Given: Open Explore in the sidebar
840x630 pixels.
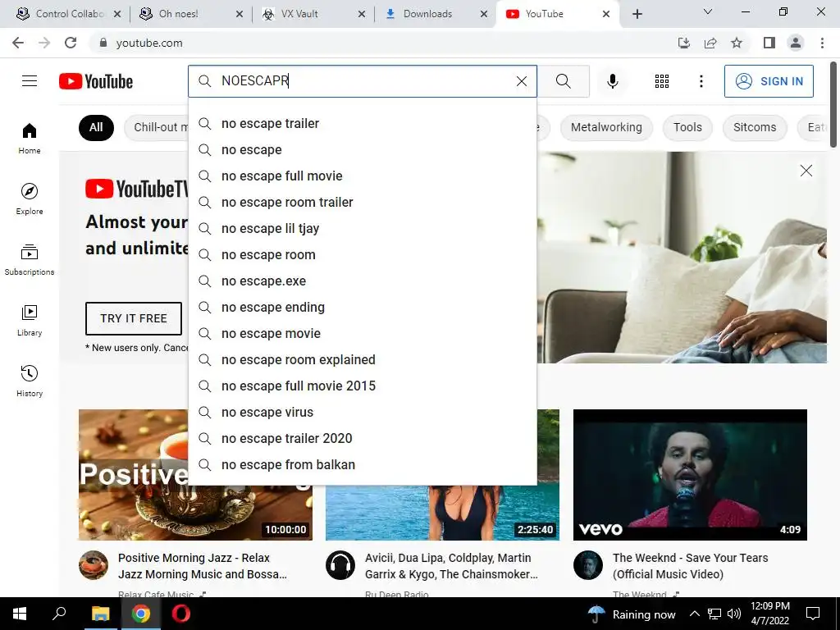Looking at the screenshot, I should (30, 199).
